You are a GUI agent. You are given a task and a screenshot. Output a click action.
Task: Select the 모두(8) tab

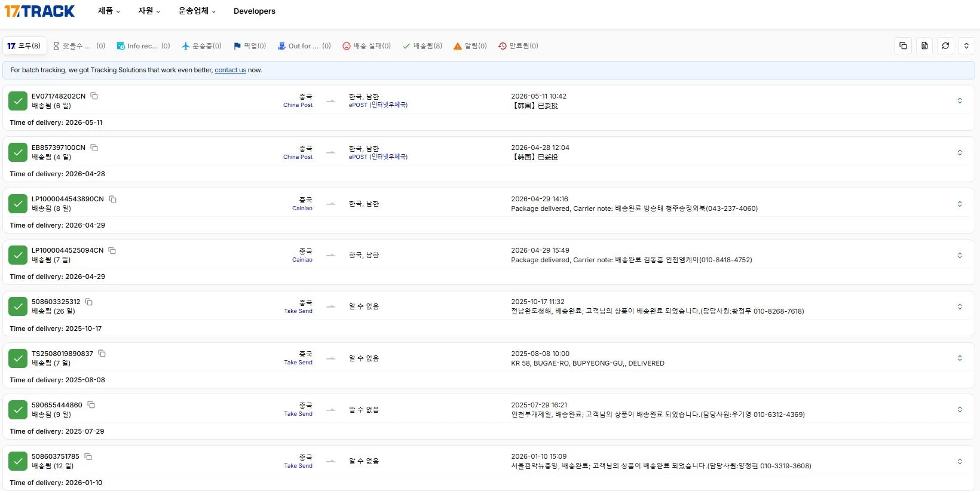point(24,46)
